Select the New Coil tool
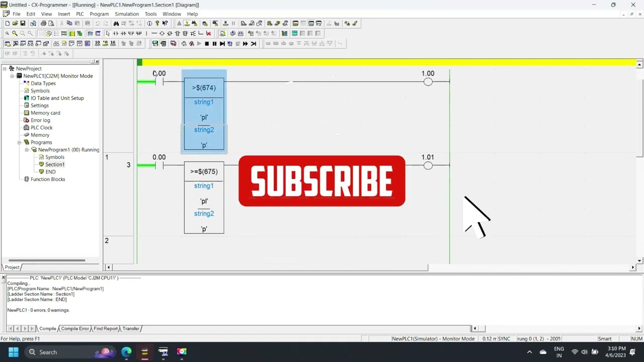Image resolution: width=644 pixels, height=362 pixels. click(162, 33)
